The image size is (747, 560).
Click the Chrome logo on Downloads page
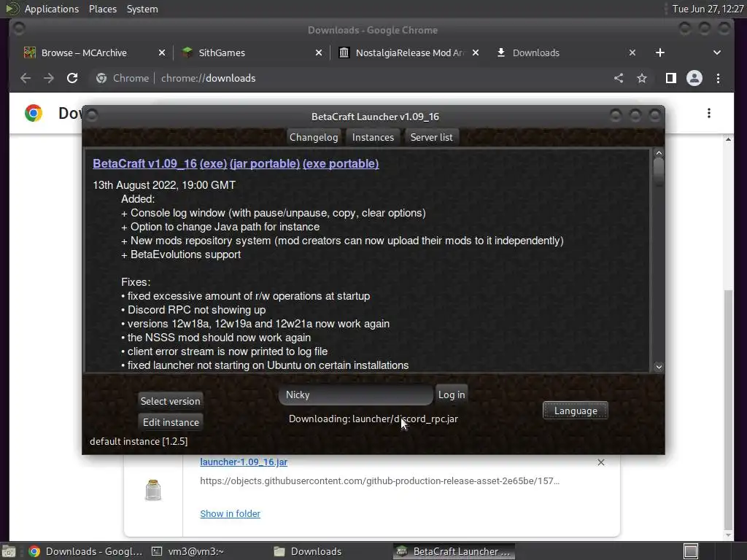click(34, 113)
